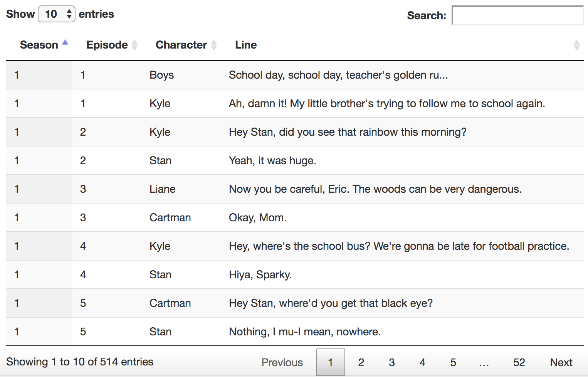Sort table by Season column arrow
This screenshot has height=377, width=588.
pos(65,43)
